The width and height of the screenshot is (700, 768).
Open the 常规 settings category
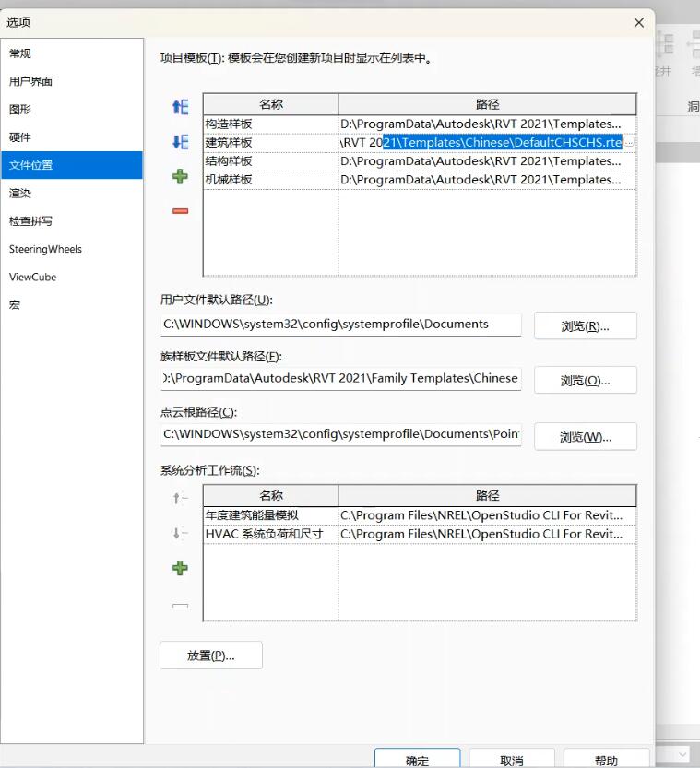coord(72,53)
